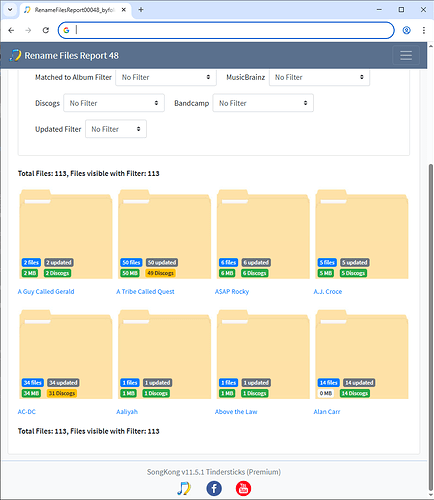Open the Above the Law folder thumbnail
The height and width of the screenshot is (500, 434).
[263, 354]
